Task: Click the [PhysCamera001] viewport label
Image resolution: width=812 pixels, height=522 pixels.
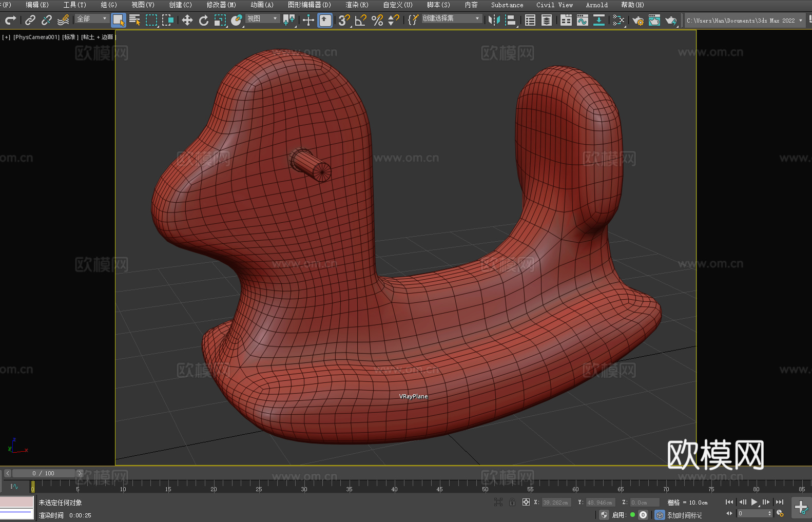Action: point(36,37)
